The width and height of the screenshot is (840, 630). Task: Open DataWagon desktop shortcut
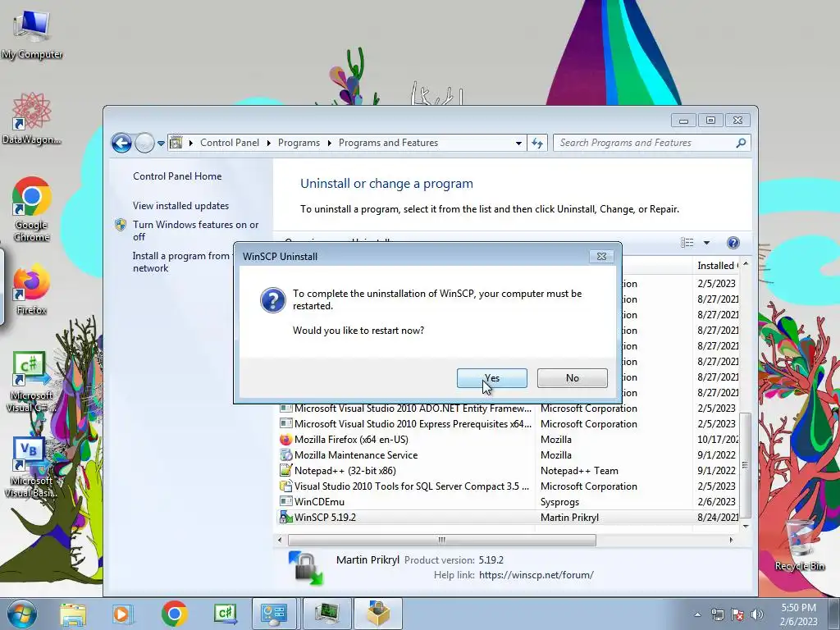pyautogui.click(x=32, y=119)
